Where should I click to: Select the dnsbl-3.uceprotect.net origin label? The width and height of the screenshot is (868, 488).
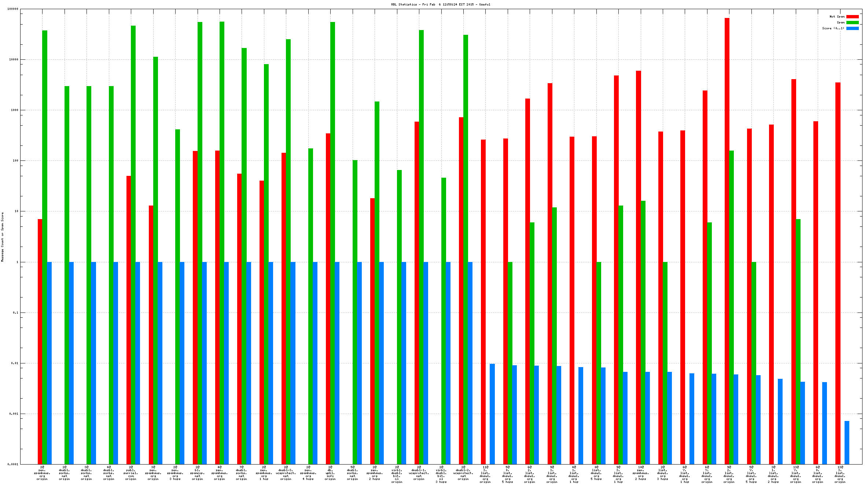point(286,473)
